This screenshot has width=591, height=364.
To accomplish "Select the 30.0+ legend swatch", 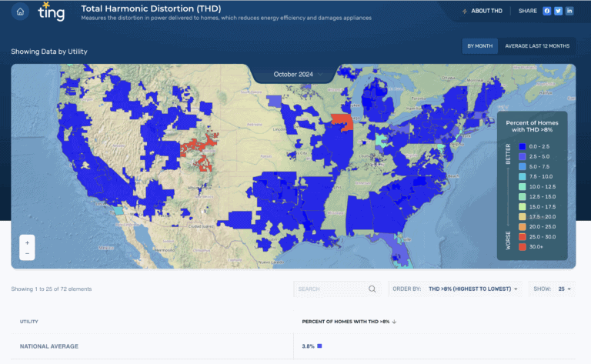I will (x=522, y=247).
